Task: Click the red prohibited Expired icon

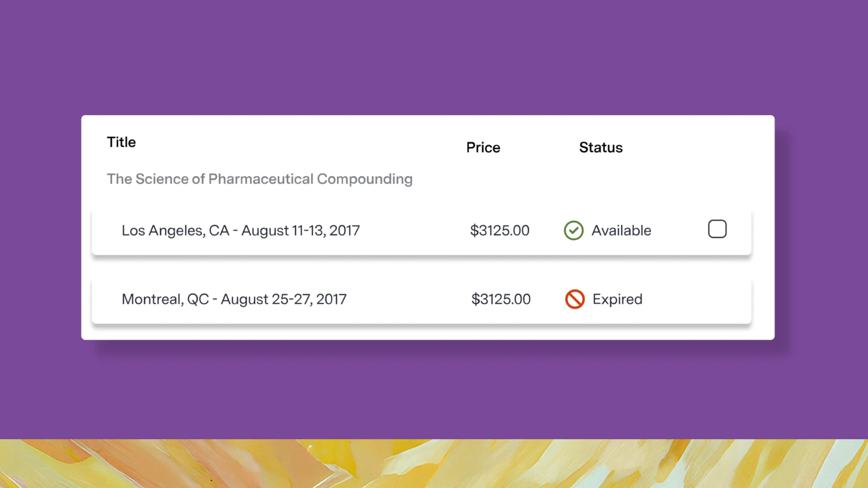Action: [575, 299]
